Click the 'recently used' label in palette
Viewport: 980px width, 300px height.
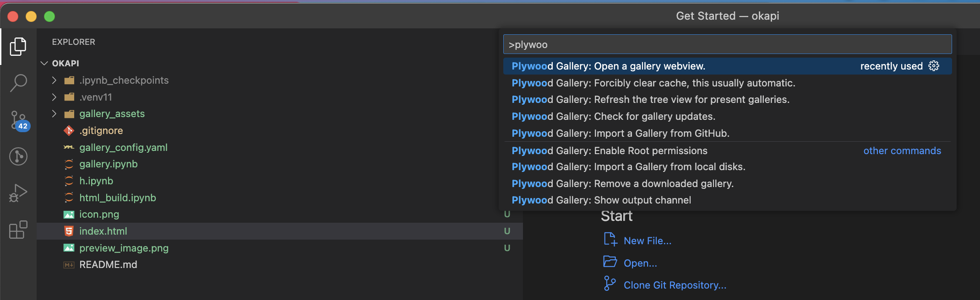(891, 66)
